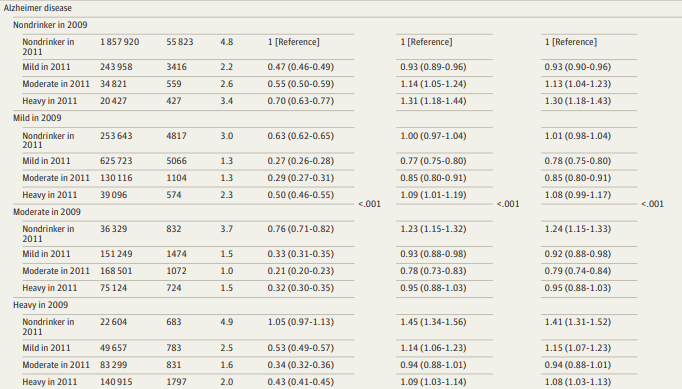Click the number '130 116'
The image size is (682, 389).
point(116,178)
